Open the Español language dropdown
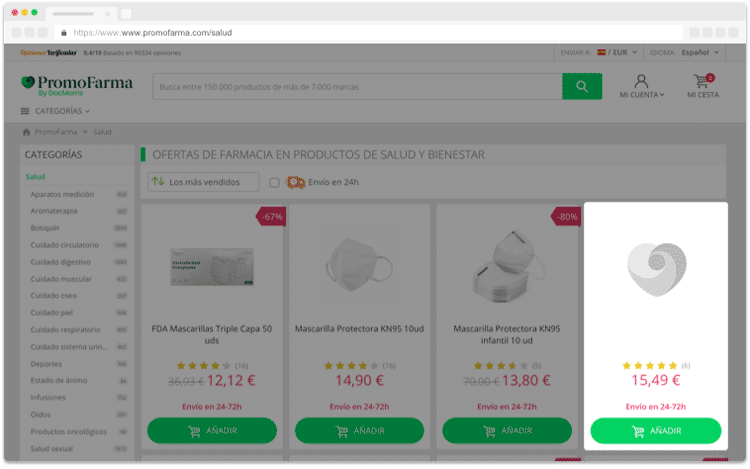Screen dimensions: 750x469 pyautogui.click(x=700, y=53)
